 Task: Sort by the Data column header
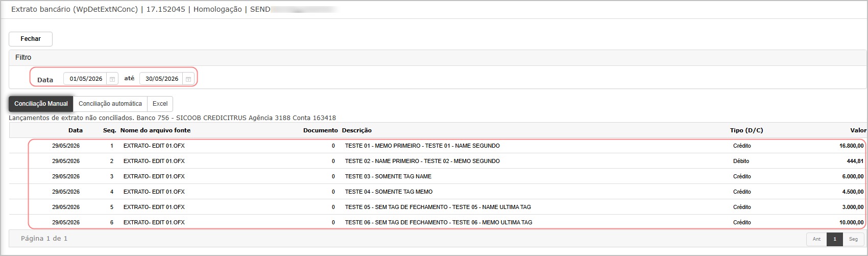(x=76, y=130)
